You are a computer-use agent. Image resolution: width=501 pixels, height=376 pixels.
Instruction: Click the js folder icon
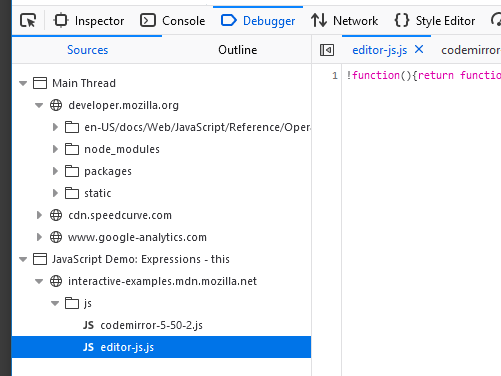(72, 303)
